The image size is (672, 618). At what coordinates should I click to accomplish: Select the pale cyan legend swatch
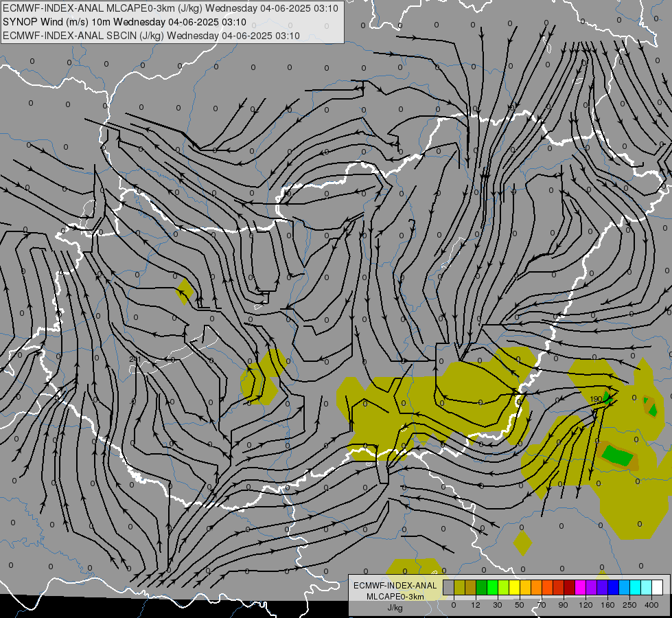(647, 587)
